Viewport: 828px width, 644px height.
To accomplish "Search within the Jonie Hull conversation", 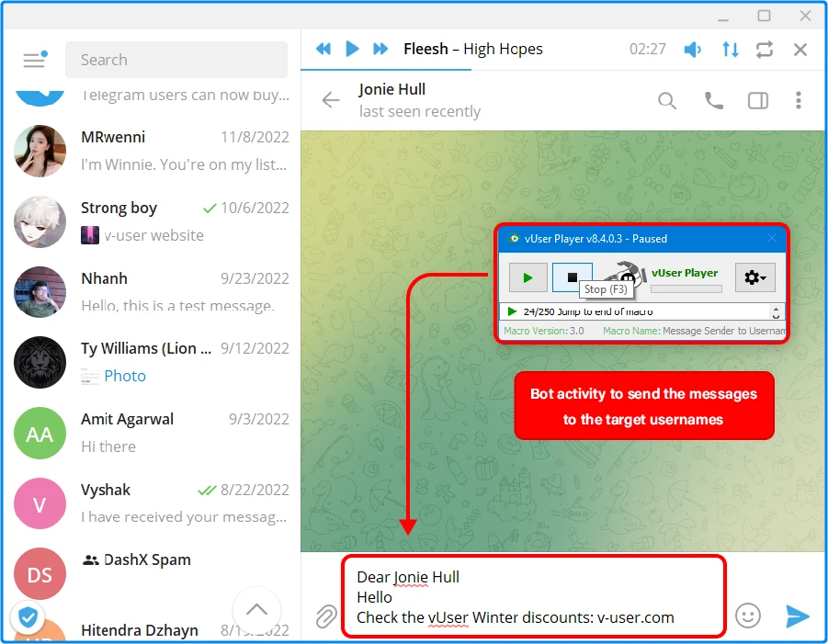I will click(667, 100).
